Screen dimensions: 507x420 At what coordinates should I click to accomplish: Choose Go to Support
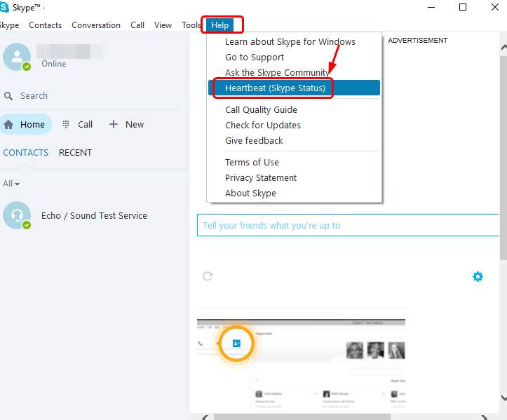click(x=255, y=57)
